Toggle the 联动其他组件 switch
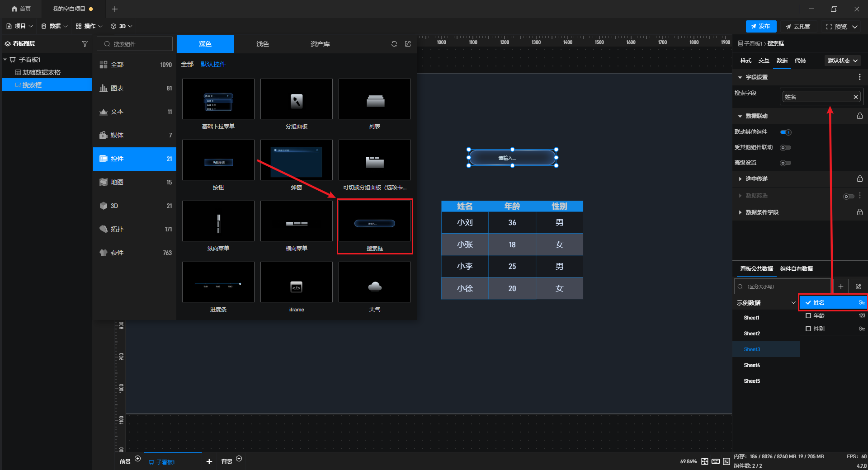 786,132
